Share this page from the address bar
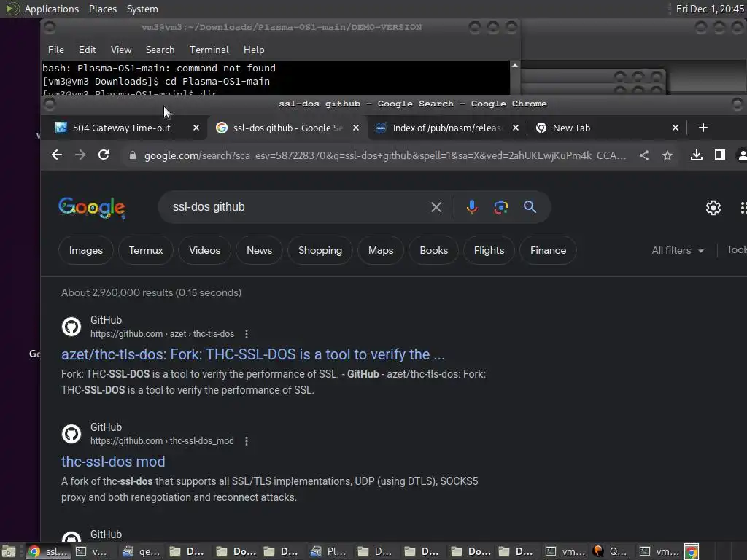This screenshot has height=560, width=747. pos(644,155)
